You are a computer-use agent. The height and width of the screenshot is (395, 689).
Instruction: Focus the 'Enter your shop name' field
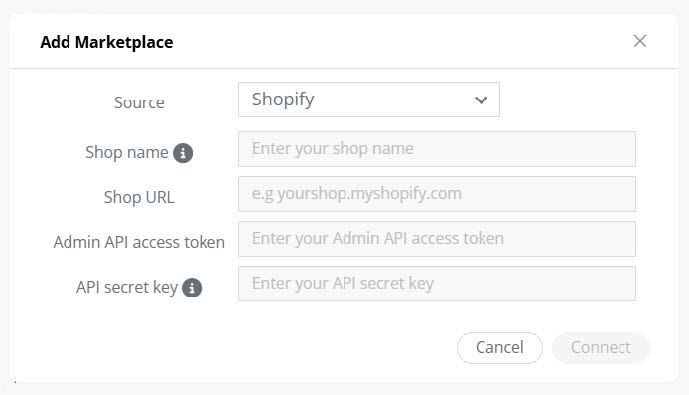coord(437,149)
